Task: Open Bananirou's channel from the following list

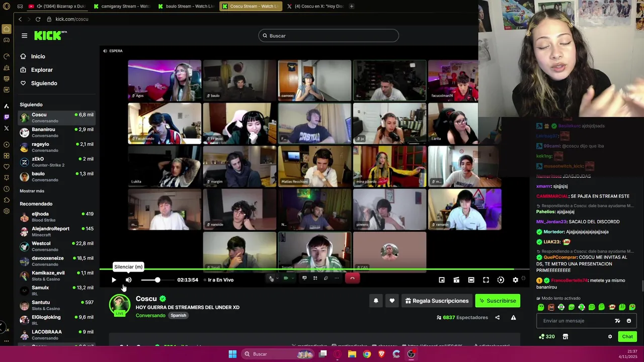Action: 56,132
